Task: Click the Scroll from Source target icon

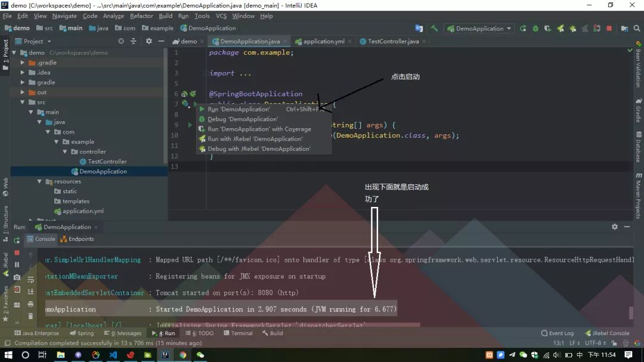Action: click(x=120, y=41)
